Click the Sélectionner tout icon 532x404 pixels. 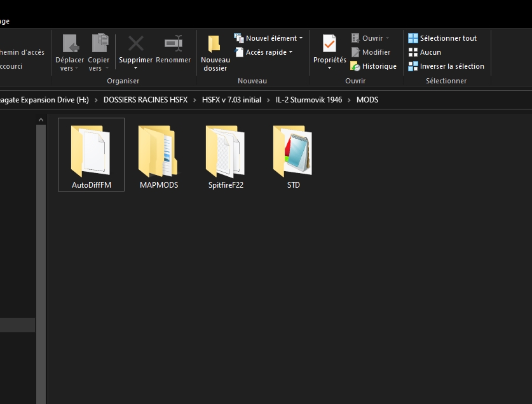(x=413, y=38)
